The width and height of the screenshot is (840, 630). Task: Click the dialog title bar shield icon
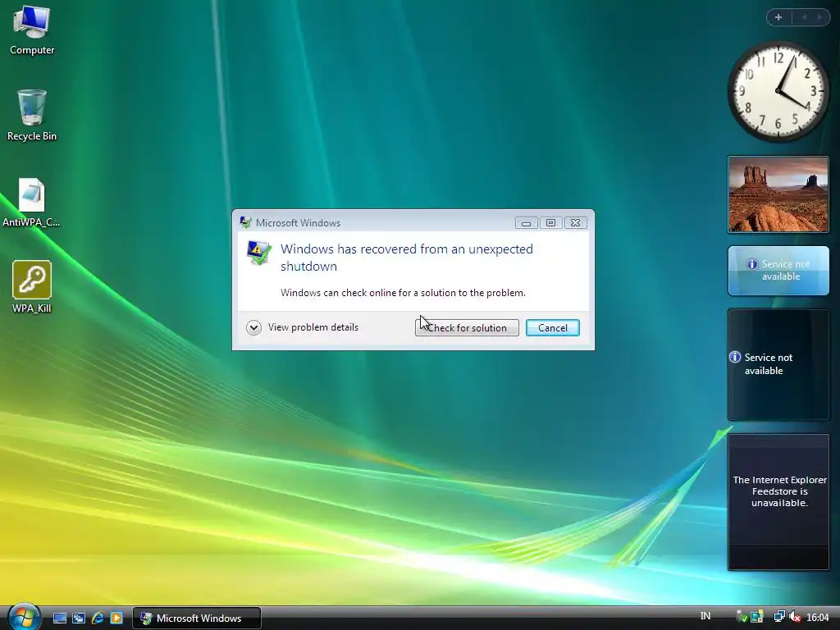pyautogui.click(x=246, y=222)
